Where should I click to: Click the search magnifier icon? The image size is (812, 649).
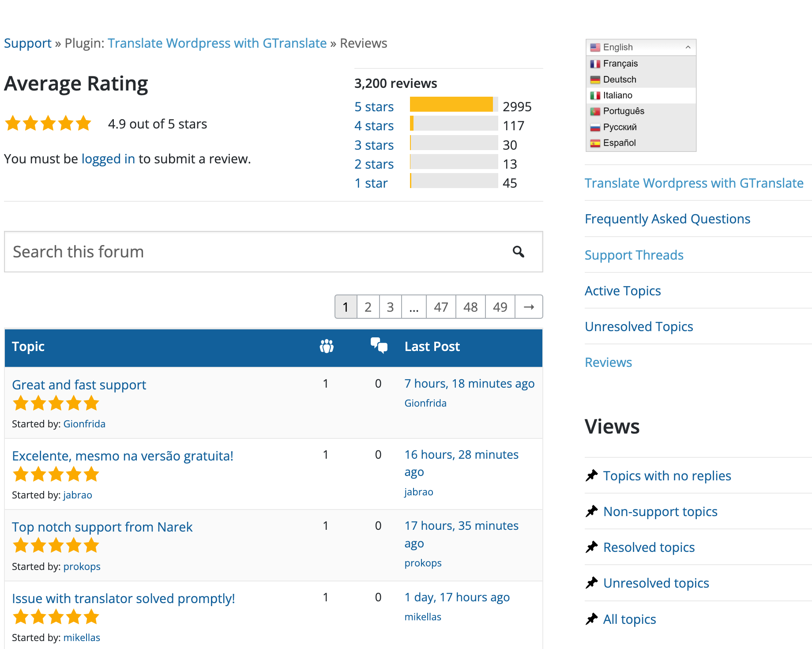pos(519,252)
